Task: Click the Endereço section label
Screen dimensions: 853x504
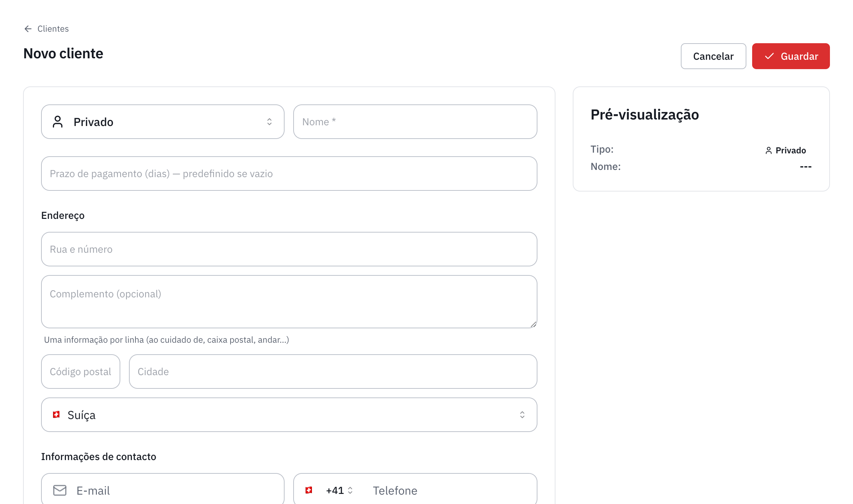Action: 63,215
